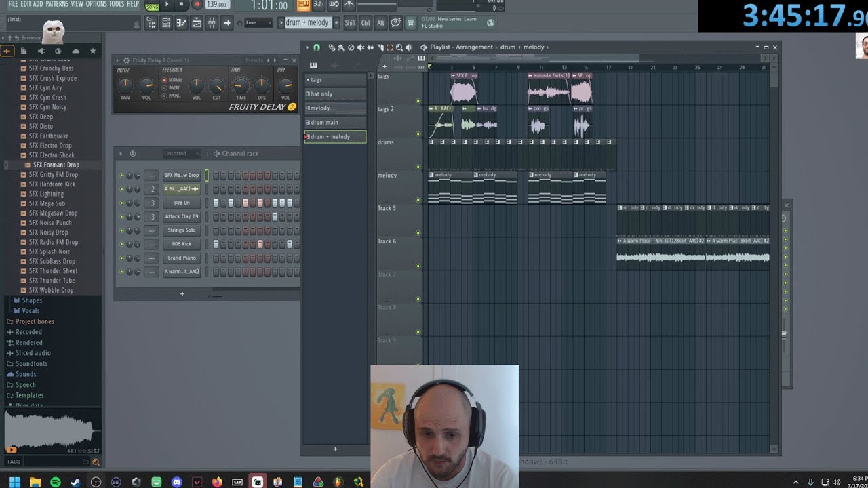Open the Mixer from the toolbar
The image size is (868, 488).
212,23
